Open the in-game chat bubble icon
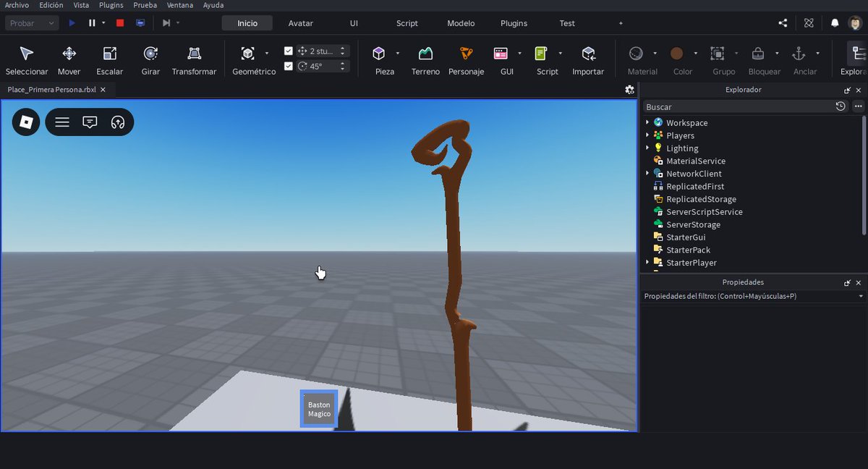The height and width of the screenshot is (469, 868). click(90, 122)
